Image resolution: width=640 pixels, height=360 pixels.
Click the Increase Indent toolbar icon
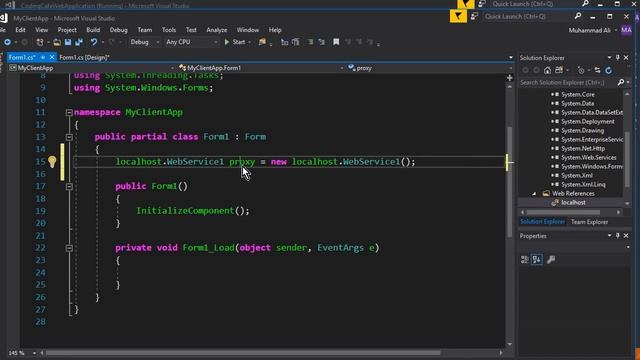tap(296, 42)
